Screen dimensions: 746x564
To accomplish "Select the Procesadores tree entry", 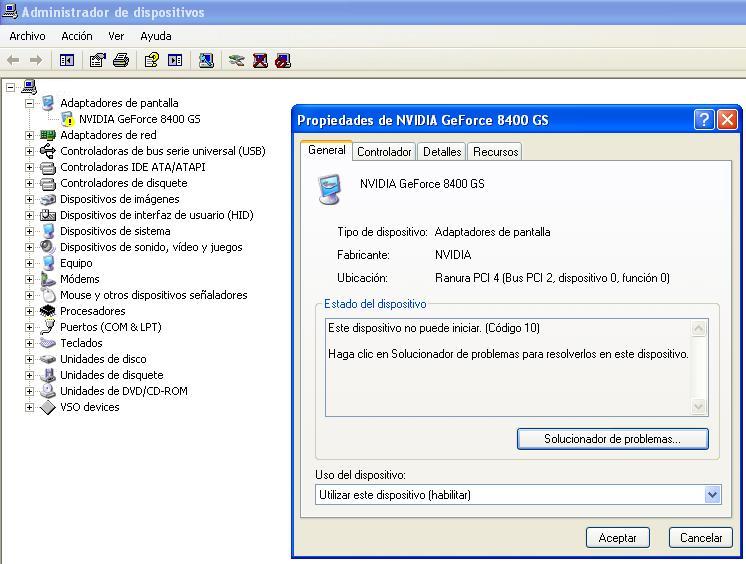I will click(92, 311).
